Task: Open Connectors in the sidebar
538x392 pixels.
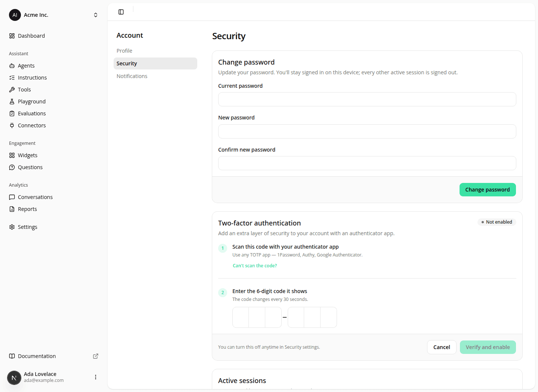Action: pos(54,125)
